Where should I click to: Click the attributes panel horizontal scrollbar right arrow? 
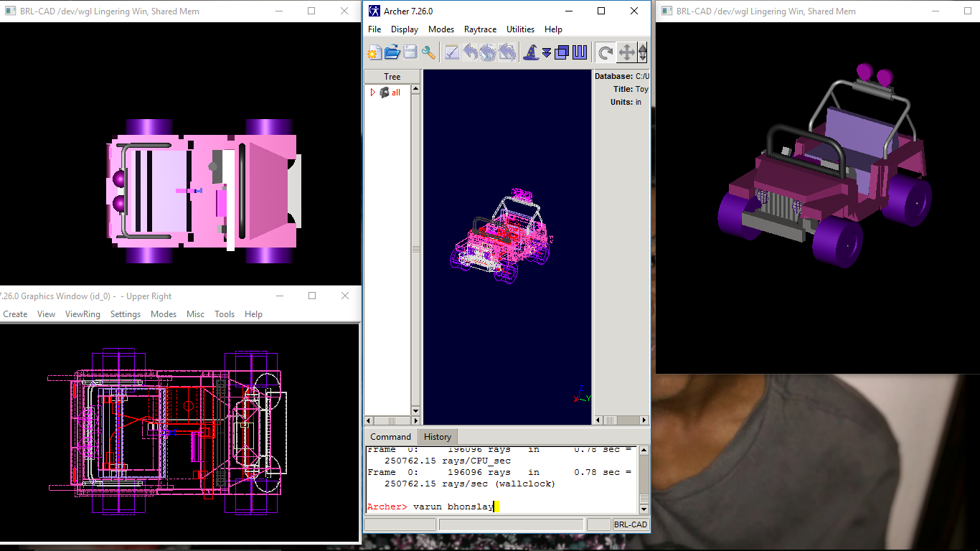point(644,420)
